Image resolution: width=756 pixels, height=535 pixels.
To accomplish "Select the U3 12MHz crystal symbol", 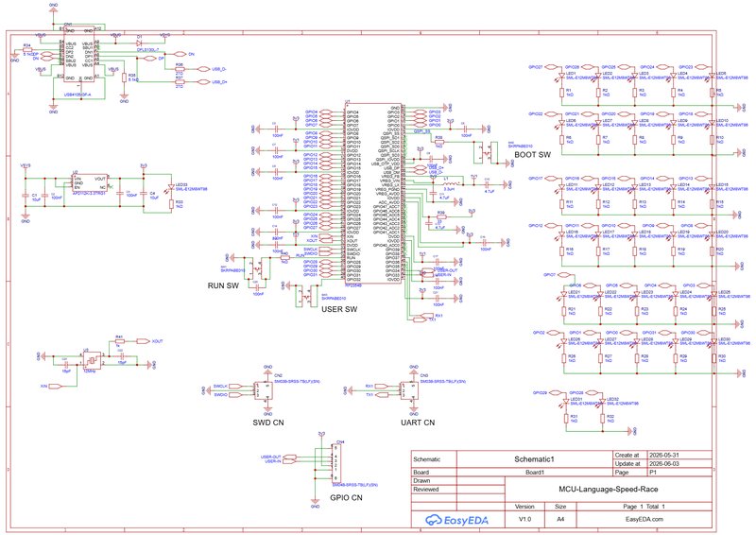I will (x=92, y=360).
